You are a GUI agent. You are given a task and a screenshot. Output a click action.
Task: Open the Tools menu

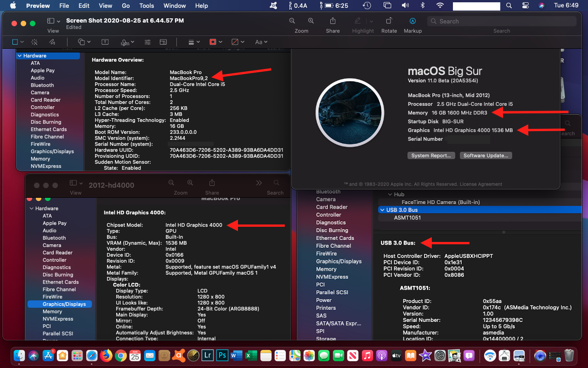pos(147,6)
